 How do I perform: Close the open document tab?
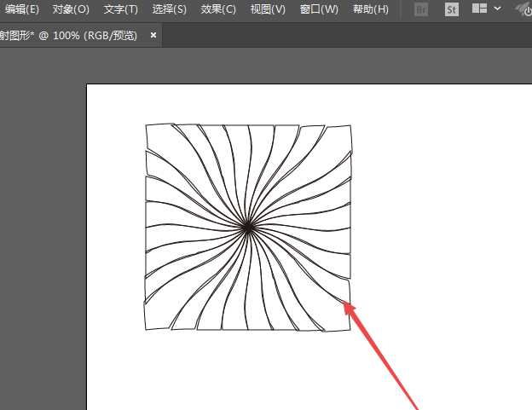[153, 36]
